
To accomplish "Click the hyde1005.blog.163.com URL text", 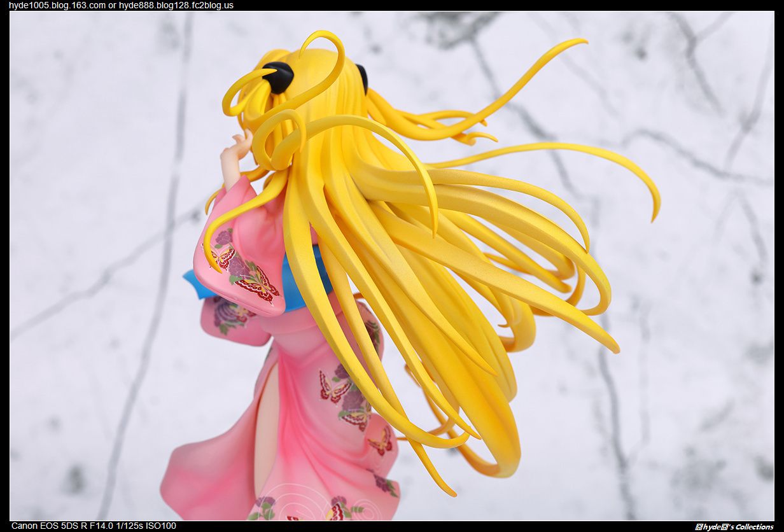I will (57, 5).
